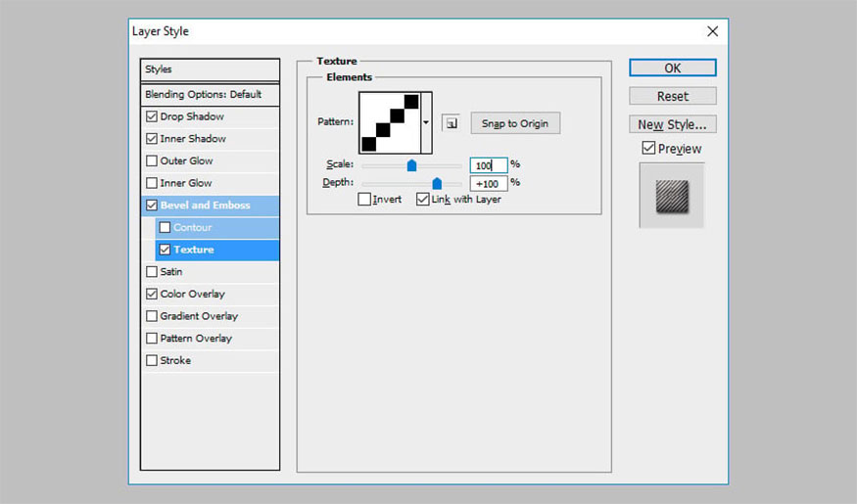Click the Depth slider handle
Image resolution: width=857 pixels, height=504 pixels.
coord(437,183)
